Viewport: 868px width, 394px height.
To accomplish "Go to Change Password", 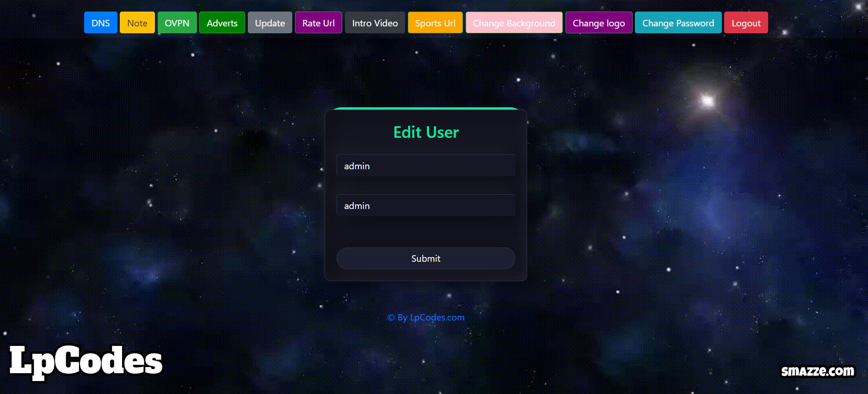I will pos(678,23).
